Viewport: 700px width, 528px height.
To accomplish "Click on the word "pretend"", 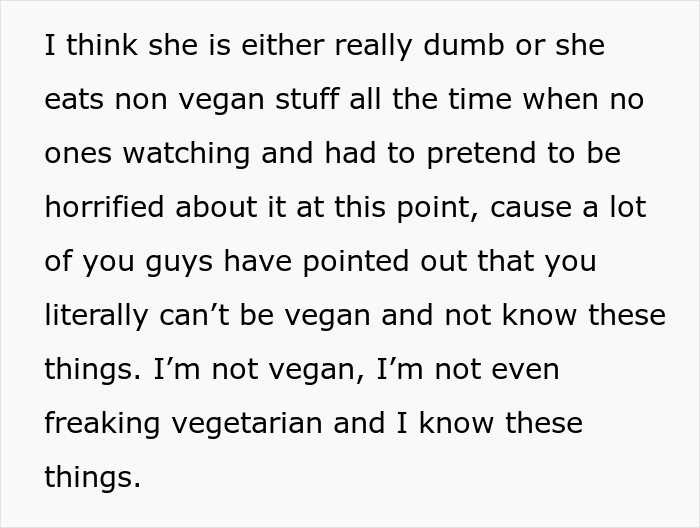I will (482, 155).
